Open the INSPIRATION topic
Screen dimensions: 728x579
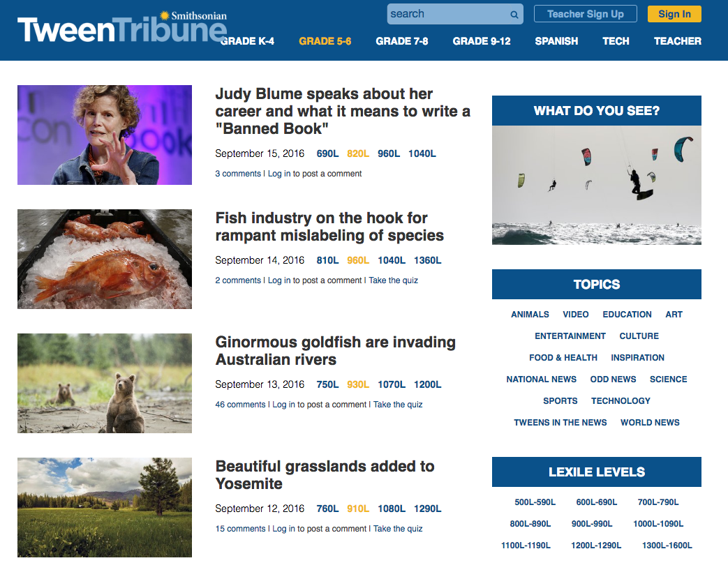pos(637,358)
